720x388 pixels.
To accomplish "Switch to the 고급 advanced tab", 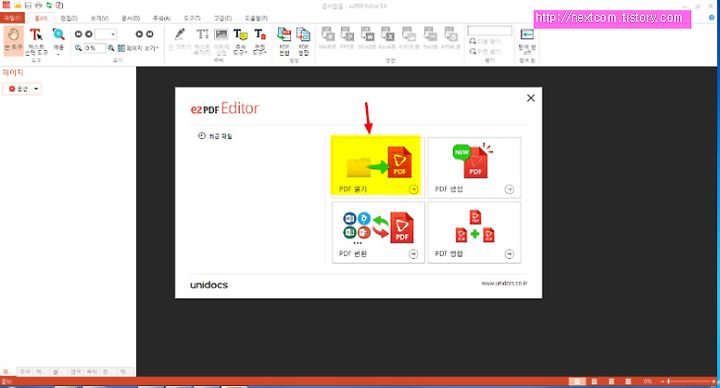I will click(223, 18).
